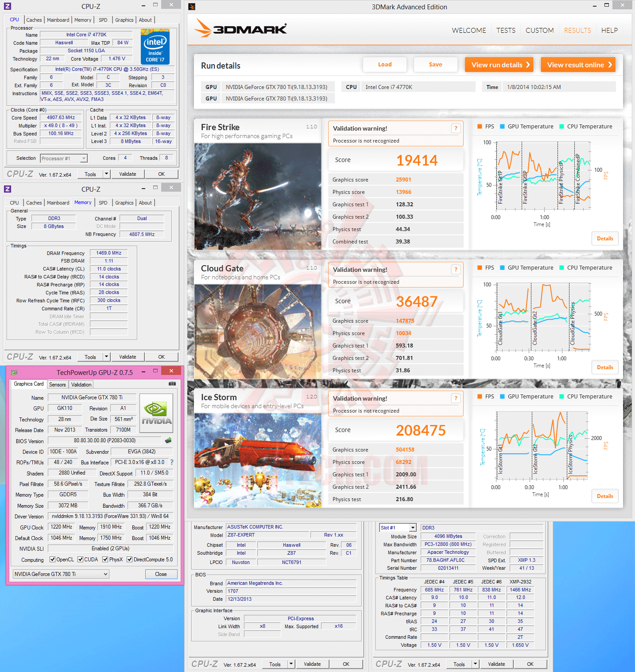Open the Cloud Gate validation warning help icon
This screenshot has width=635, height=672.
[456, 270]
